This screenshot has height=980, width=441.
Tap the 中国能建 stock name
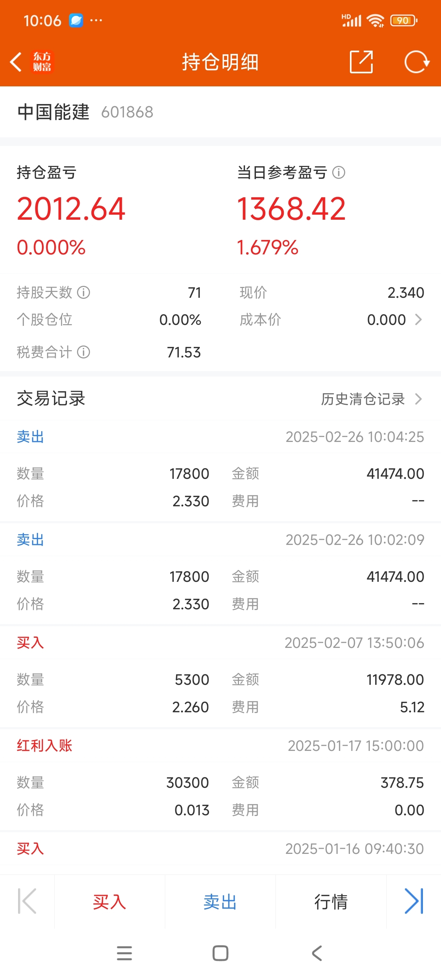pos(53,112)
